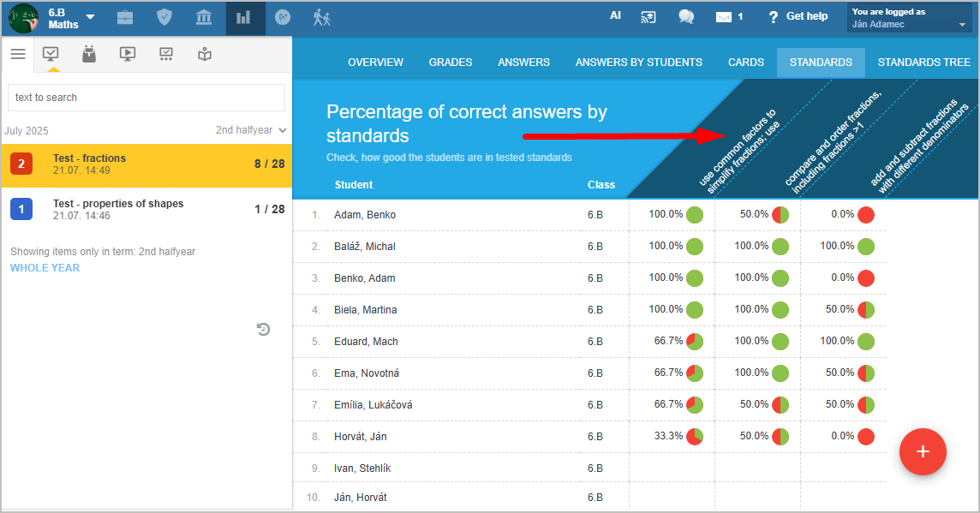This screenshot has width=980, height=513.
Task: Switch to ANSWERS BY STUDENTS tab
Action: [639, 63]
